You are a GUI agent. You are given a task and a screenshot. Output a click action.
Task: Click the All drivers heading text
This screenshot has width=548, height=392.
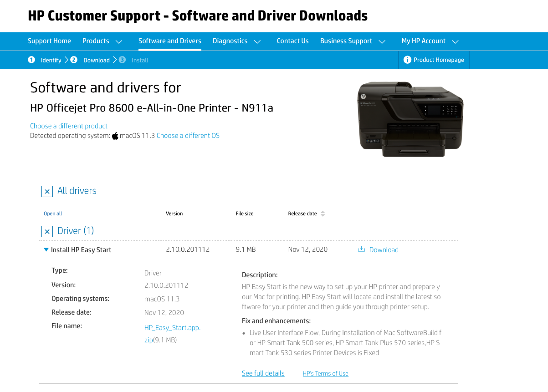pyautogui.click(x=77, y=191)
